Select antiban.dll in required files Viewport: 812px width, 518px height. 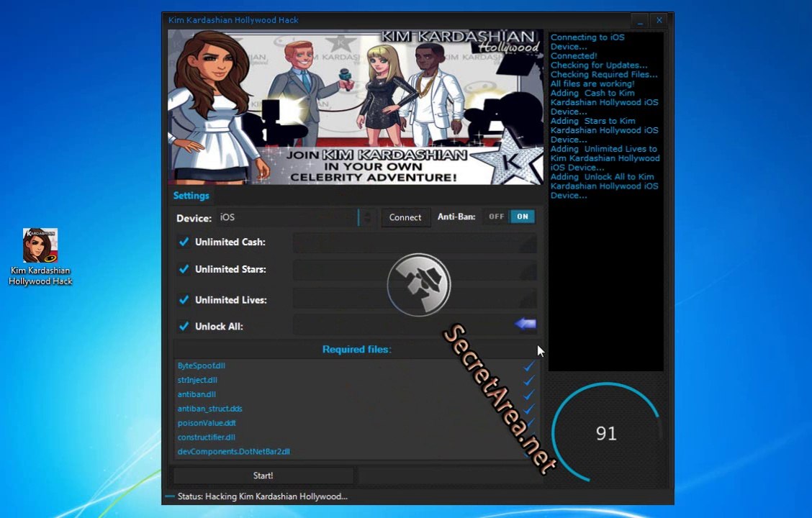pyautogui.click(x=197, y=394)
